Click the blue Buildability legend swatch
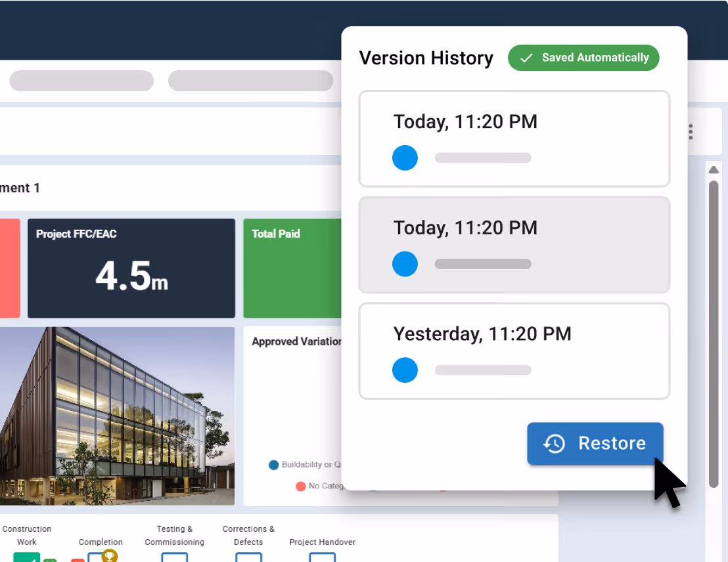This screenshot has height=562, width=728. (x=274, y=465)
